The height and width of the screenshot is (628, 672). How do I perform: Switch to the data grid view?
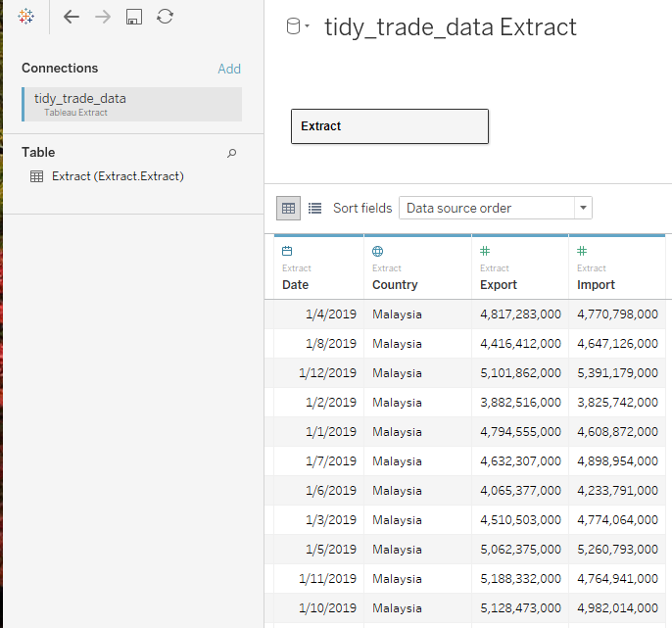coord(288,208)
